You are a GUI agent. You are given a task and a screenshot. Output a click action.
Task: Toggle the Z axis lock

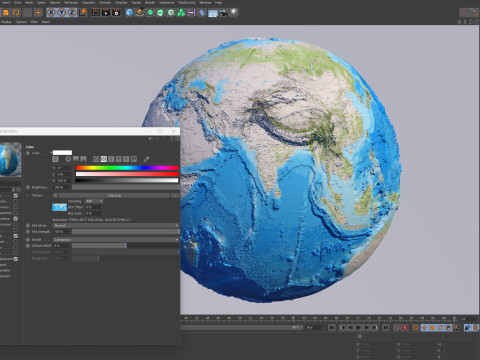click(72, 13)
